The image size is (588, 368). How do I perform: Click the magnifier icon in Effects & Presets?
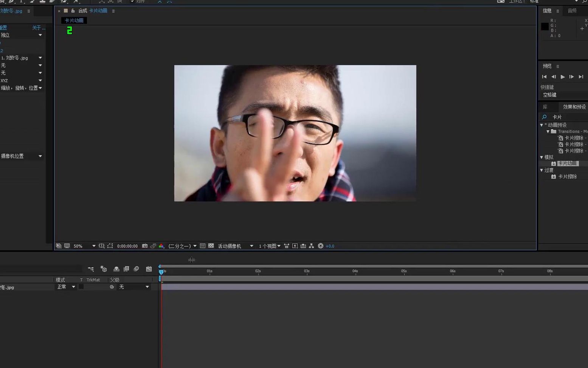coord(544,117)
